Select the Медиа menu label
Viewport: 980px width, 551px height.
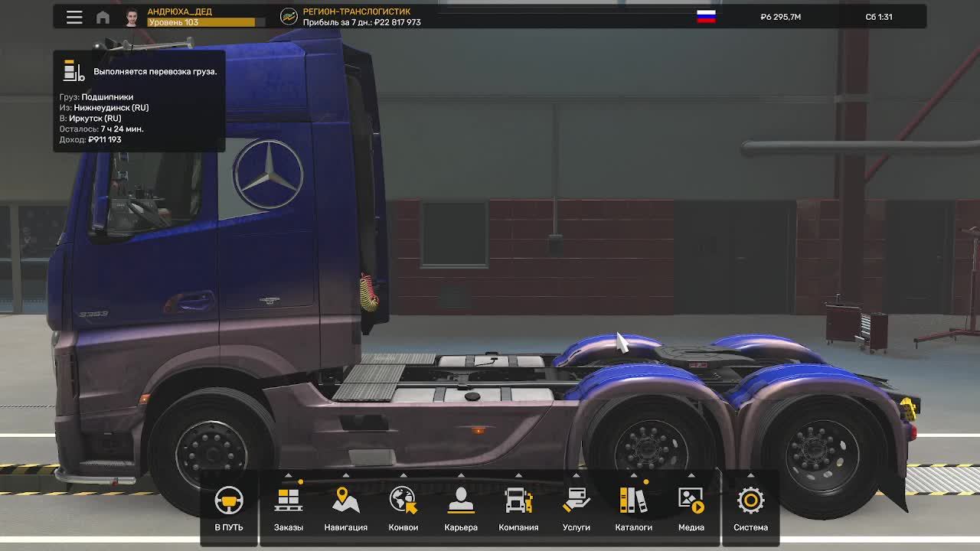tap(691, 527)
